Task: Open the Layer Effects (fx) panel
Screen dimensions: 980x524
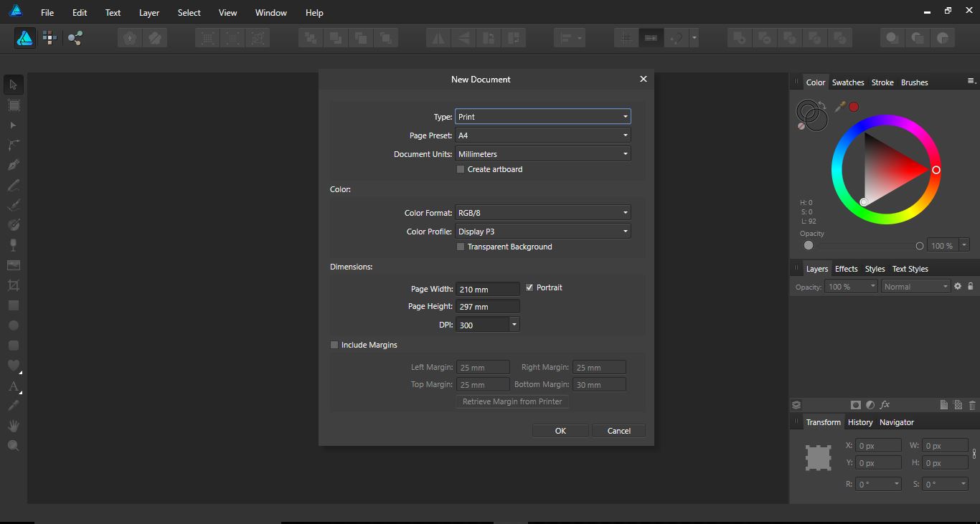Action: (x=885, y=404)
